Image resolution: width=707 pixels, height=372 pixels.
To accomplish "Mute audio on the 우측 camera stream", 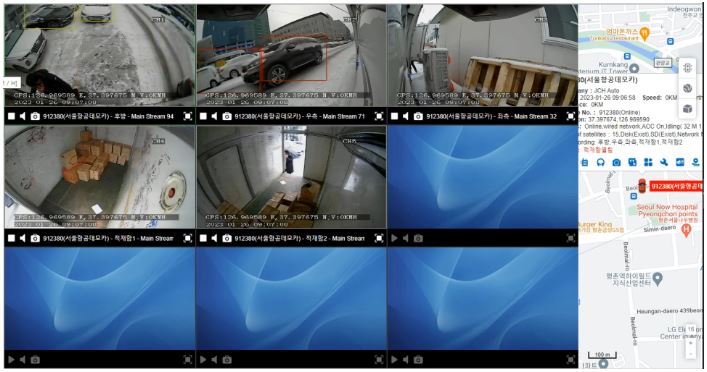I will click(214, 116).
